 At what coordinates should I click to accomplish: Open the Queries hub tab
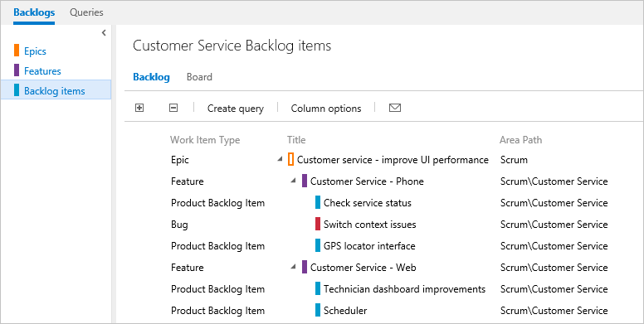coord(86,12)
